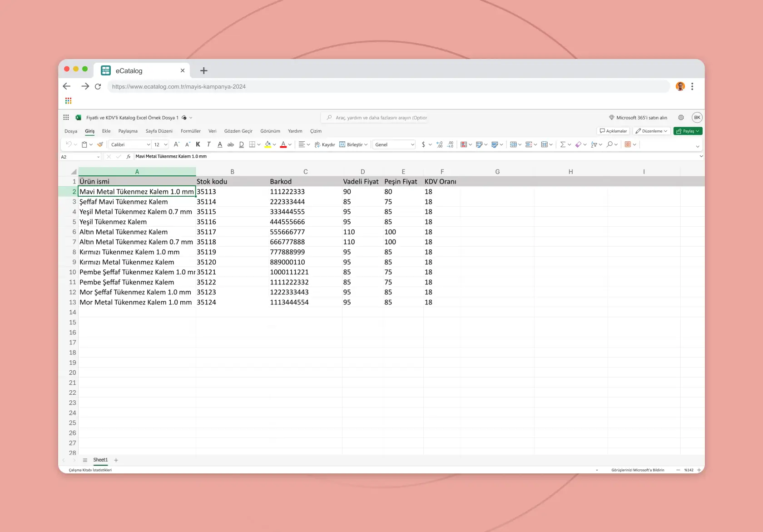Open the Düzenleme mode selector
Screen dimensions: 763x532
[651, 131]
